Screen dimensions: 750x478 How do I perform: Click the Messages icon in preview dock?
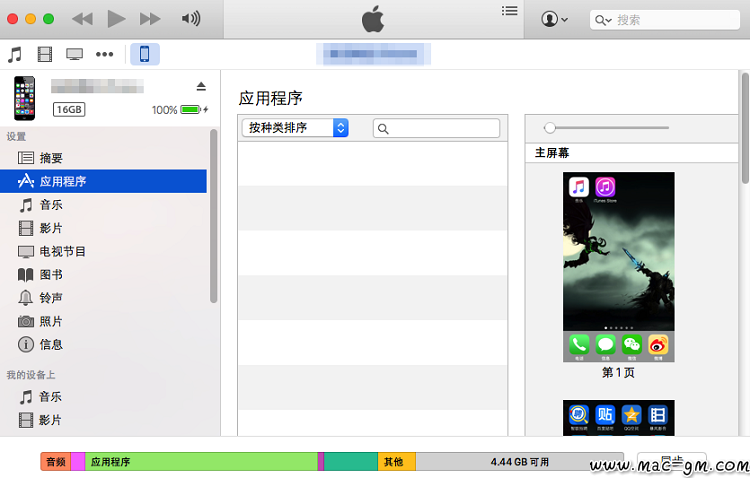coord(606,345)
